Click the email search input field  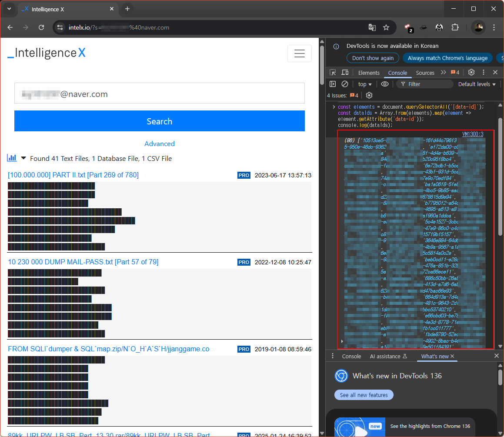(x=160, y=93)
